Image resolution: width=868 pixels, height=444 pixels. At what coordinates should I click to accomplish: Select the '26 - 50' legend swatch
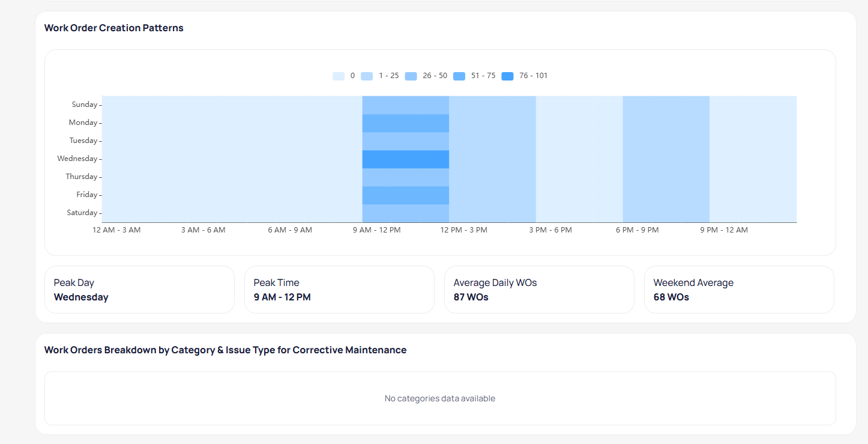click(411, 76)
